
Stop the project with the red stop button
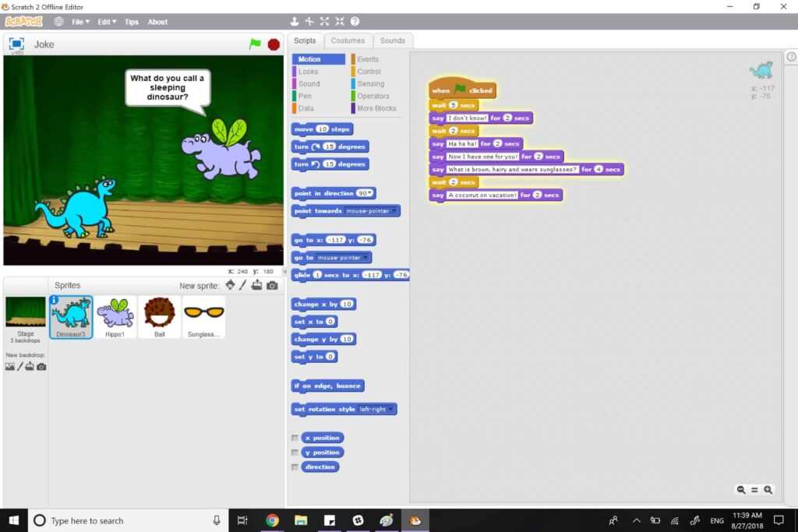coord(274,44)
